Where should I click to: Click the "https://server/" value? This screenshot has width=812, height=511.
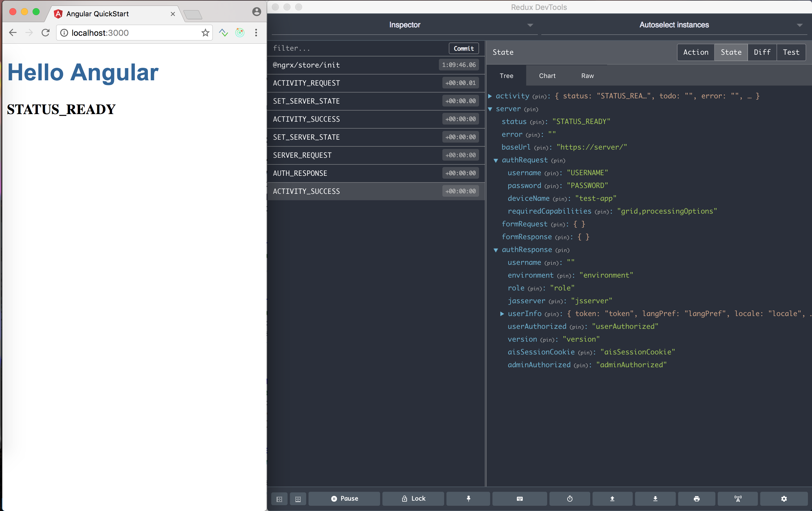click(591, 147)
